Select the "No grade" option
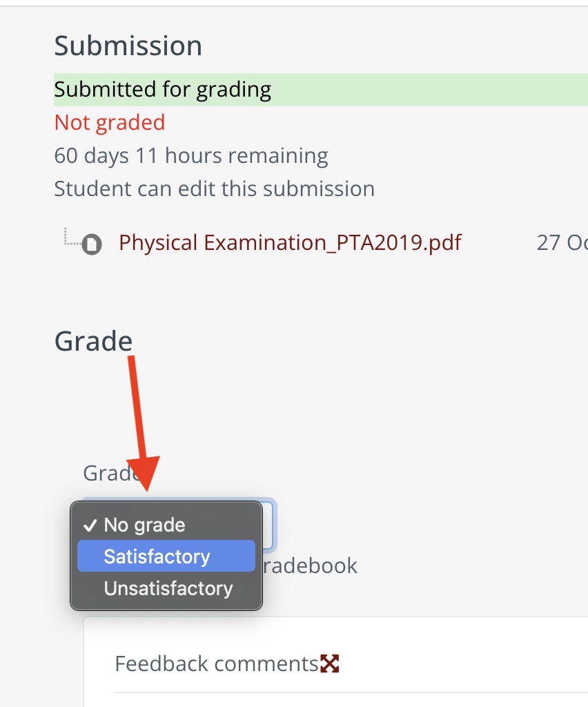This screenshot has height=707, width=588. 144,525
